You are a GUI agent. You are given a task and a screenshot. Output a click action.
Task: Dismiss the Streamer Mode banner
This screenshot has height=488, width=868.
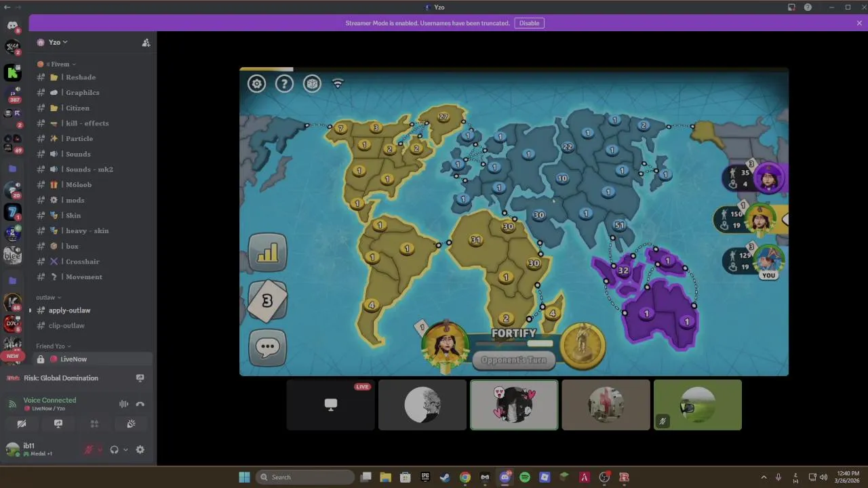[859, 23]
